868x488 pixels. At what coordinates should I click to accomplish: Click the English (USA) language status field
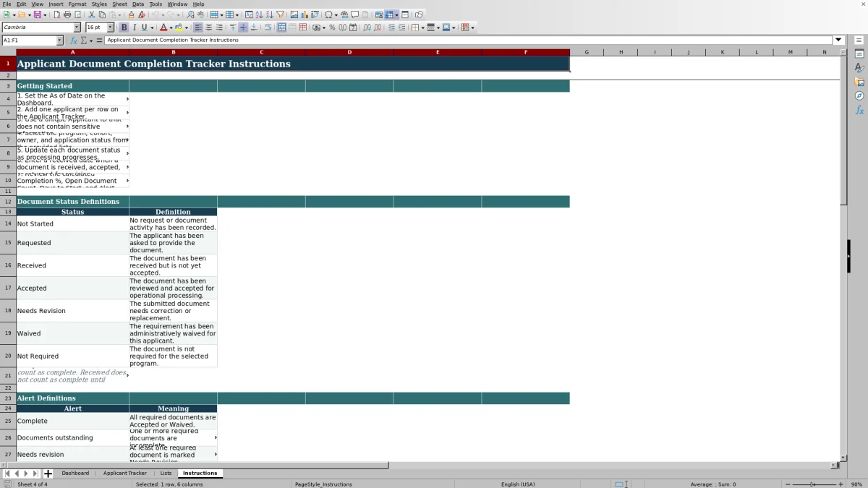tap(518, 484)
